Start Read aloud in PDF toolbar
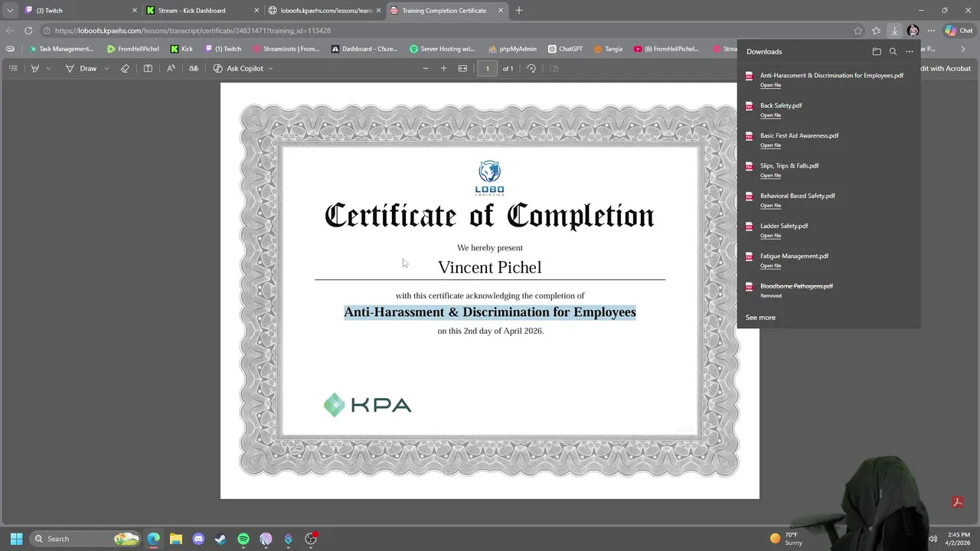The image size is (980, 551). [171, 68]
